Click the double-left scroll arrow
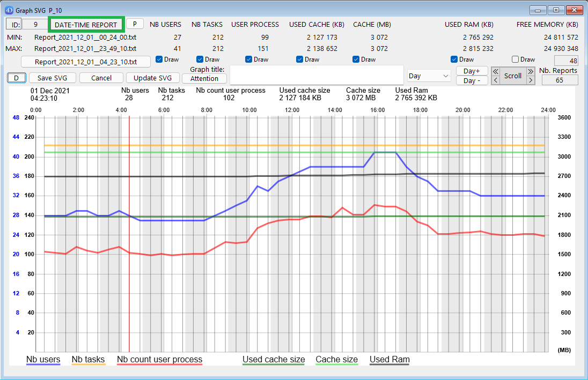 pos(496,71)
